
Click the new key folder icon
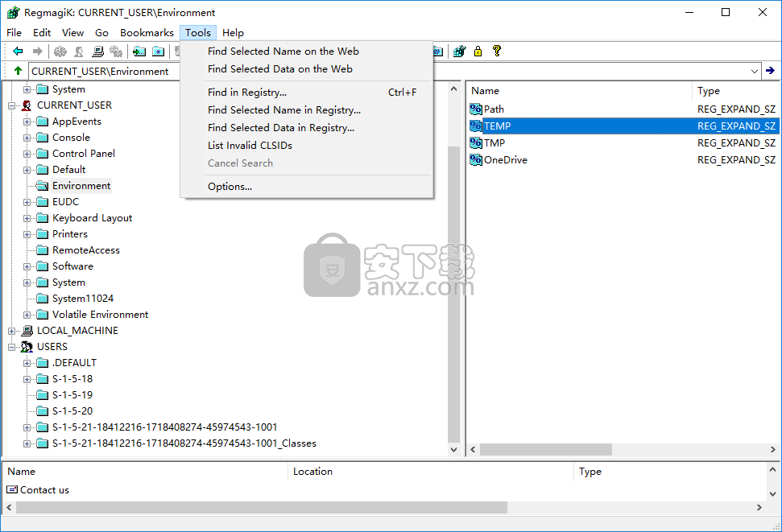[x=158, y=51]
